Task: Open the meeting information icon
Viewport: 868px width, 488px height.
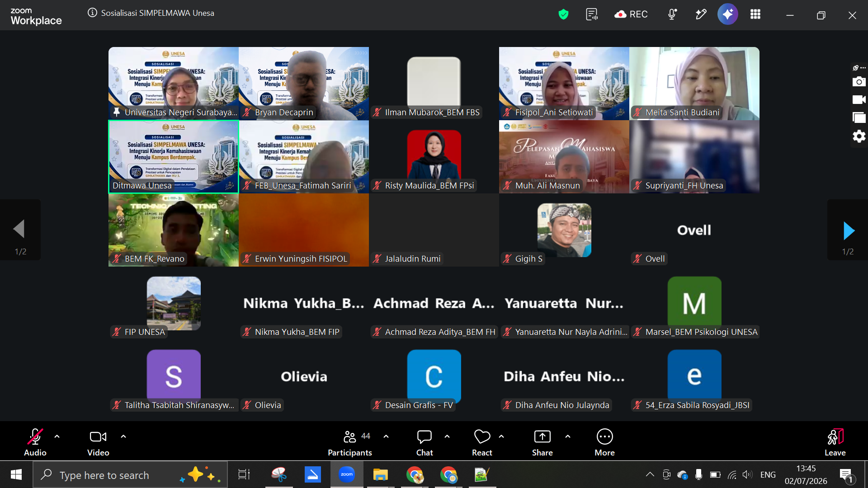Action: pyautogui.click(x=92, y=13)
